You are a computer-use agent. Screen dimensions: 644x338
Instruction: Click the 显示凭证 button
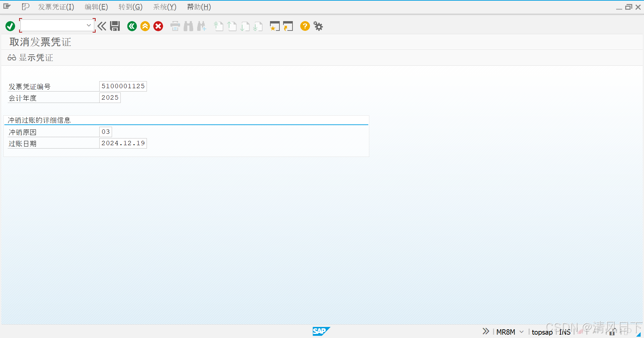coord(30,57)
